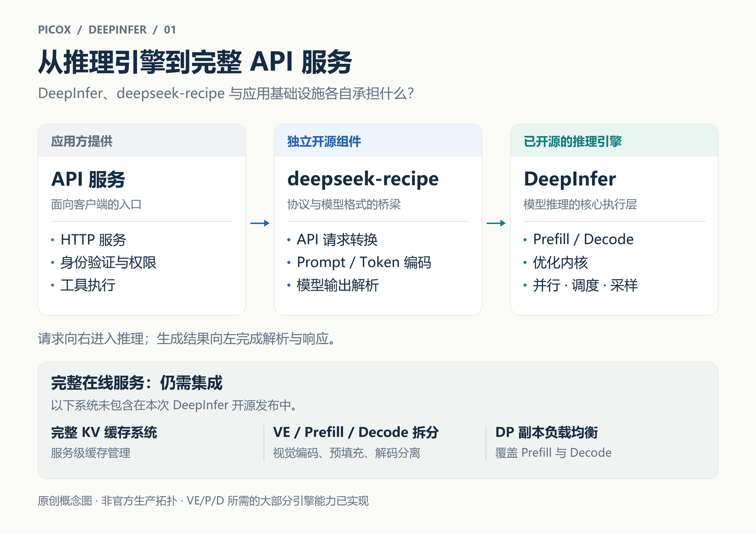The width and height of the screenshot is (756, 534).
Task: Click the 模型输出解析 list item
Action: tap(338, 285)
